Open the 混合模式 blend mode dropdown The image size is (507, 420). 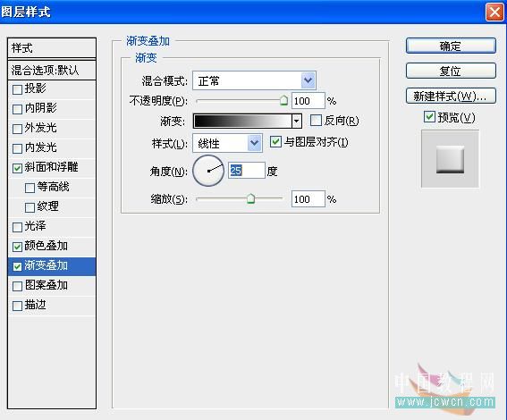tap(254, 80)
